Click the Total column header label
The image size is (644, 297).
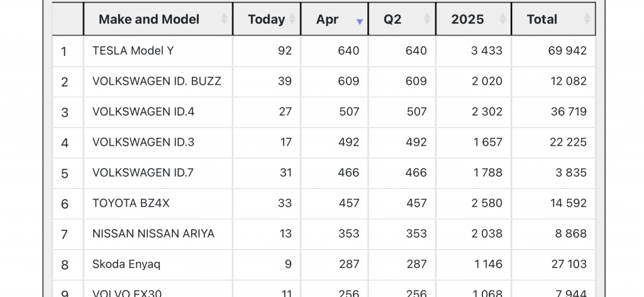[x=542, y=19]
